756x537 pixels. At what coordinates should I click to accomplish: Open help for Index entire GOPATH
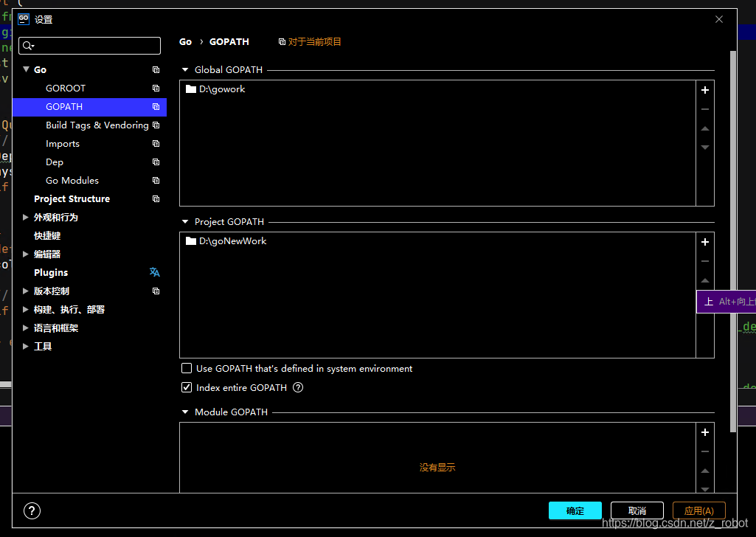pos(298,387)
